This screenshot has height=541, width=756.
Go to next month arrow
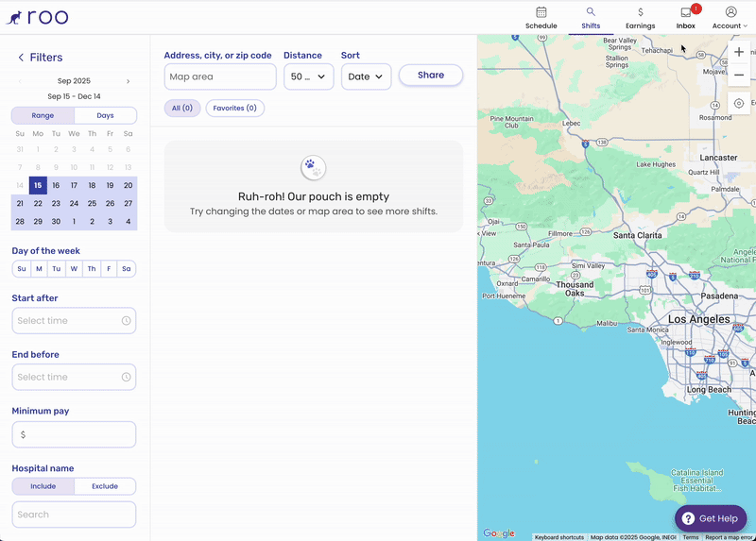tap(128, 81)
